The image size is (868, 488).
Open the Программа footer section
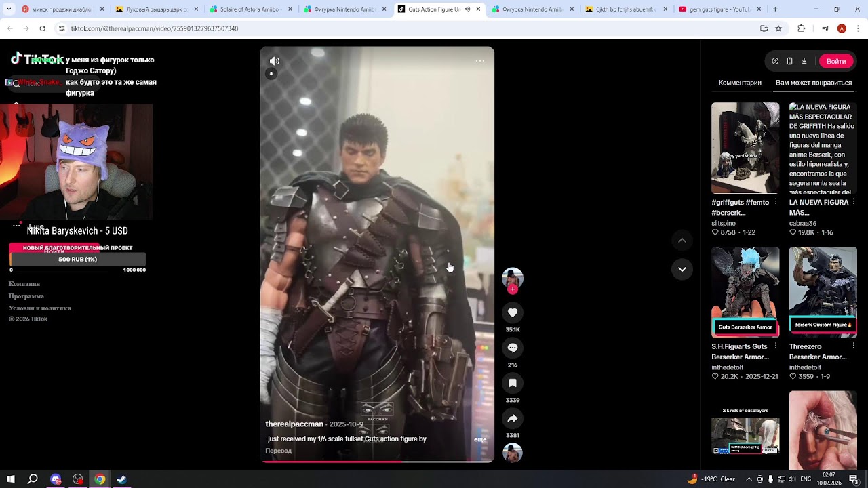click(x=26, y=296)
